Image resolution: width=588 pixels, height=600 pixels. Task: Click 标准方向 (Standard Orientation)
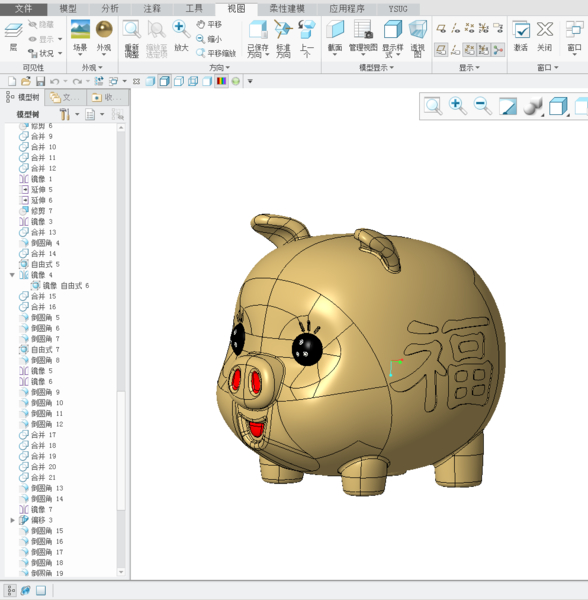tap(283, 39)
